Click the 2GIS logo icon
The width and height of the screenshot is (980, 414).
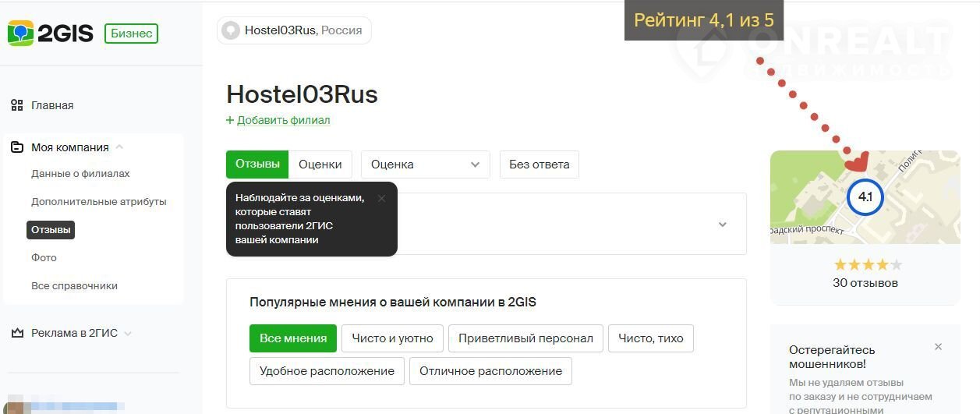pos(21,34)
